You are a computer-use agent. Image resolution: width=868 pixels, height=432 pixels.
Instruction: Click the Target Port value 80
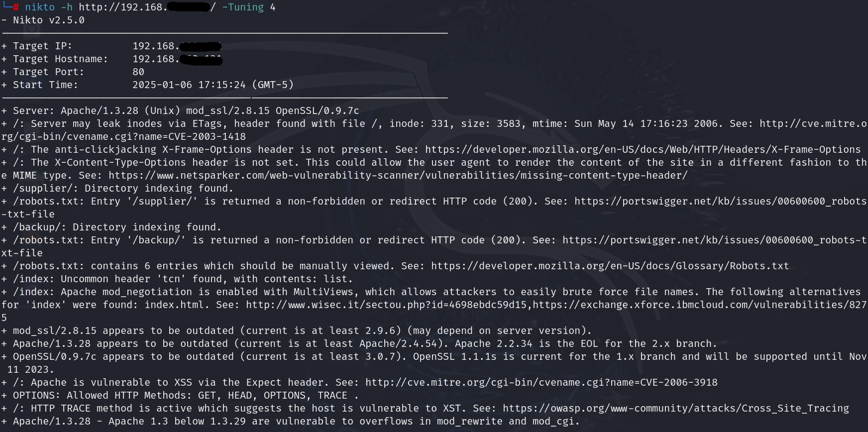(138, 72)
